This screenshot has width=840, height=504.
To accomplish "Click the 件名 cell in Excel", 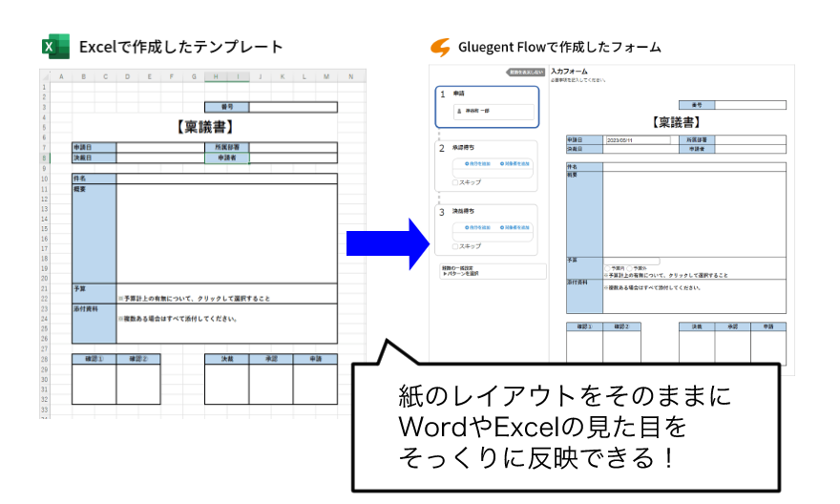I will pos(94,178).
